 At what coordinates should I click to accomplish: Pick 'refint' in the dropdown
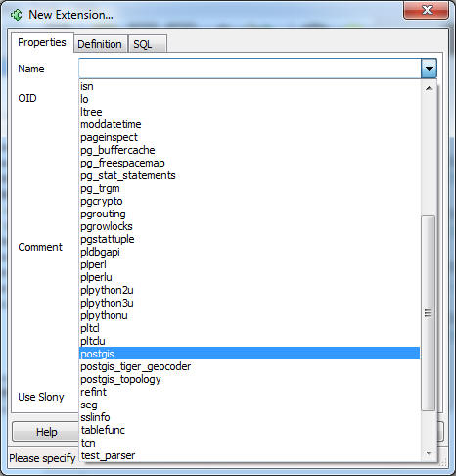click(x=250, y=392)
